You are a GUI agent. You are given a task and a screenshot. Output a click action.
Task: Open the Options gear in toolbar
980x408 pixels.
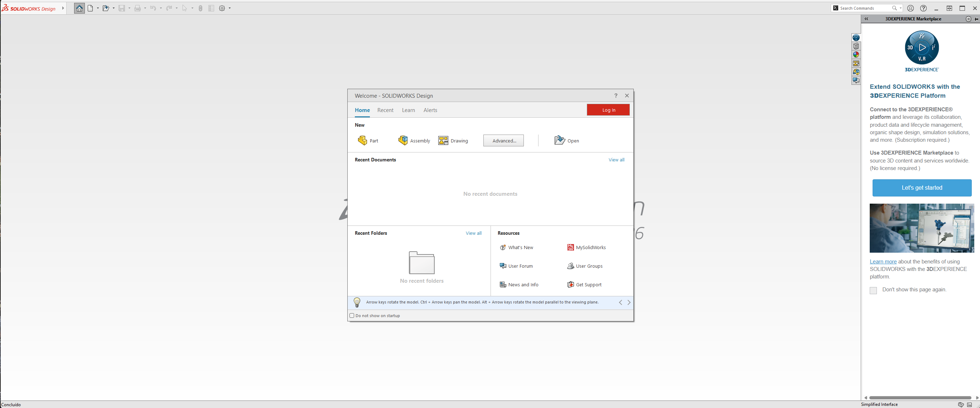click(x=222, y=8)
